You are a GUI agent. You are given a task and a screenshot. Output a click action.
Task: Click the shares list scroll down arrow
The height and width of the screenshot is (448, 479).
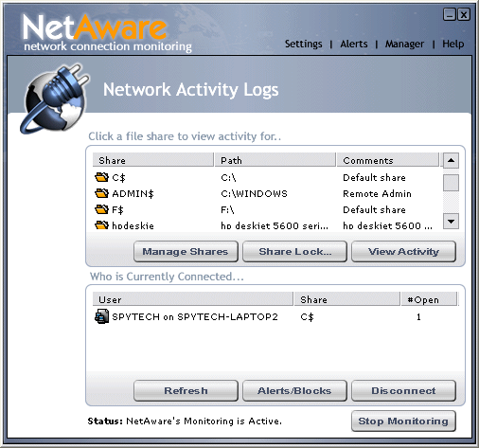pyautogui.click(x=451, y=221)
